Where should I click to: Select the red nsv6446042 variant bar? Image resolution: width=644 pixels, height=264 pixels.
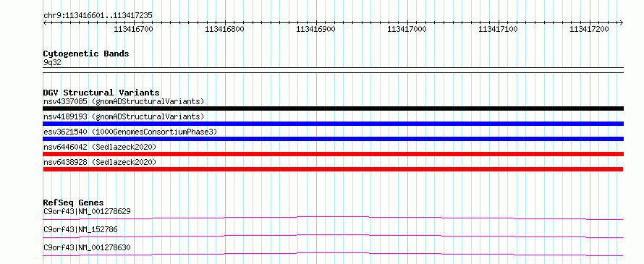[x=333, y=154]
